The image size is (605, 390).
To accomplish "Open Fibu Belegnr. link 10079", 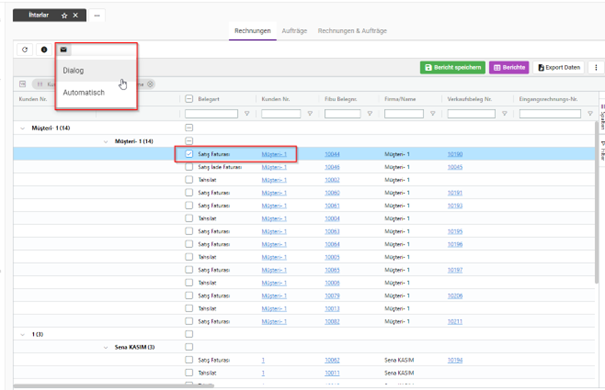I will [332, 295].
